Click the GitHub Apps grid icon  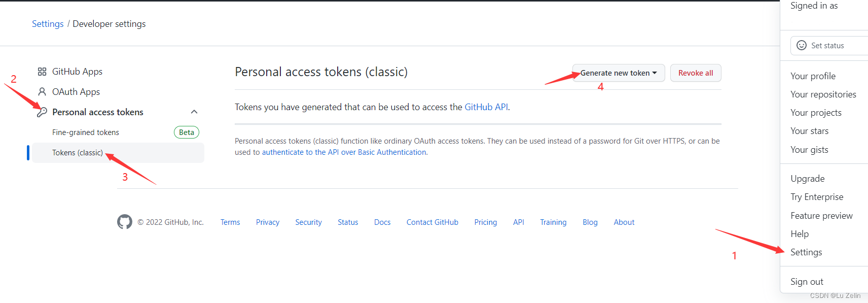point(42,72)
